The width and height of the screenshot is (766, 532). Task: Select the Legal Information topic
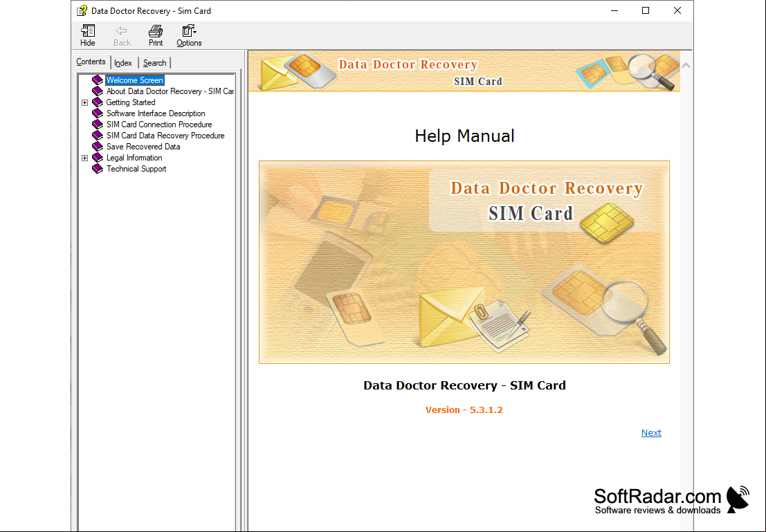point(134,158)
